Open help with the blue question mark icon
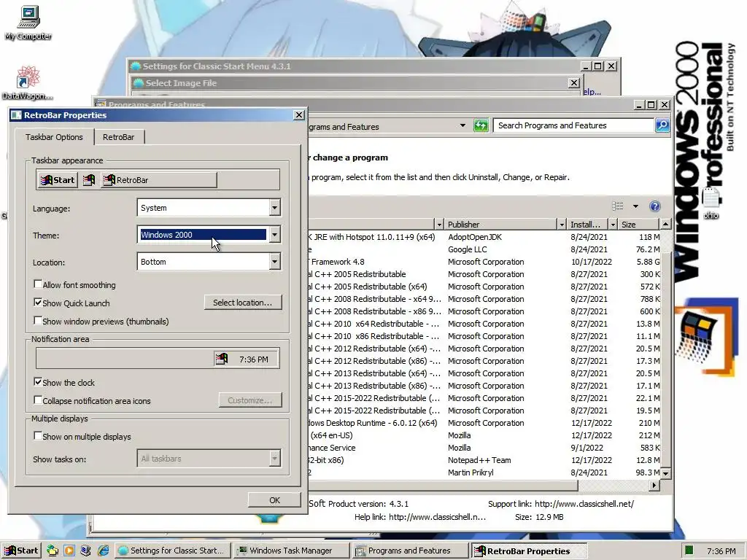Viewport: 747px width, 560px height. (x=654, y=206)
